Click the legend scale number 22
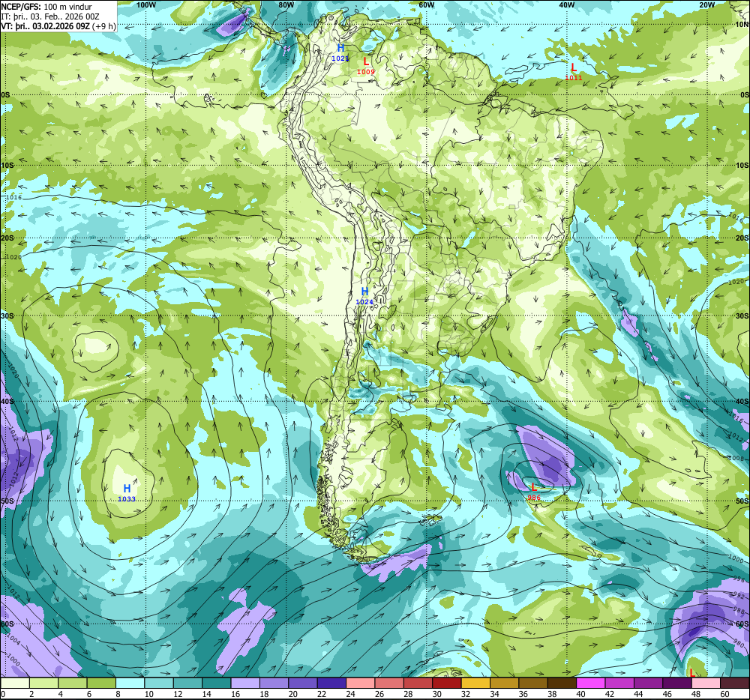 tap(322, 694)
